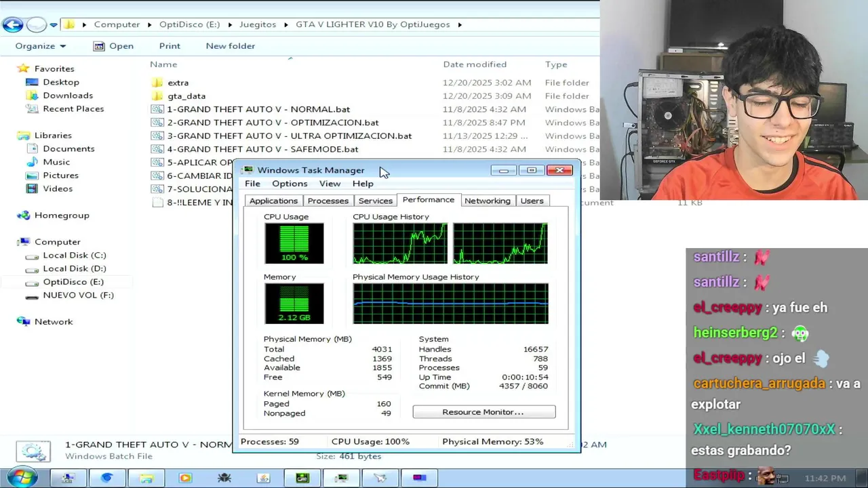Viewport: 868px width, 488px height.
Task: Click the Open toolbar button
Action: tap(114, 46)
